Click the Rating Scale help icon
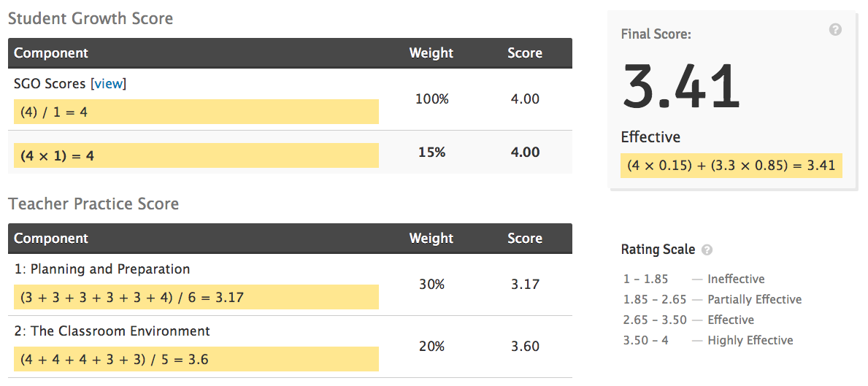This screenshot has width=868, height=386. 707,250
